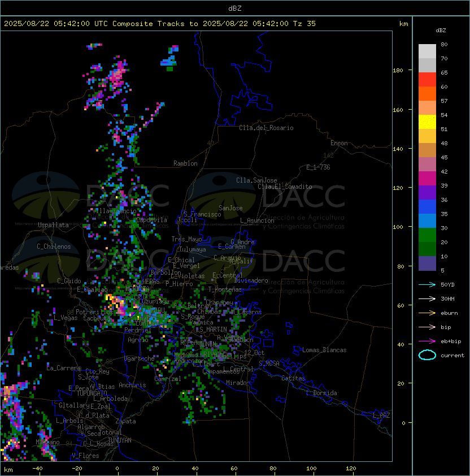Image resolution: width=470 pixels, height=476 pixels.
Task: Click the 'La_Carrera' map label
Action: click(x=63, y=368)
